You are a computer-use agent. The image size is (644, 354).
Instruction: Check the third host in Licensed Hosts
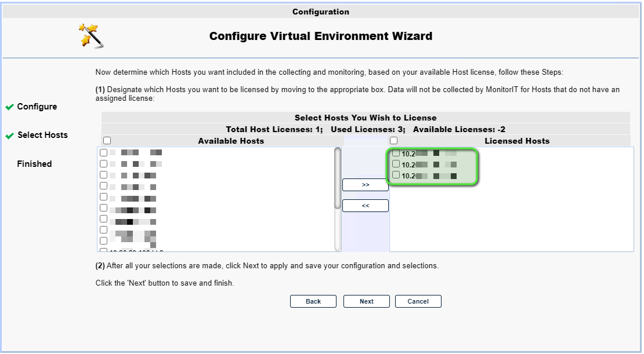396,175
